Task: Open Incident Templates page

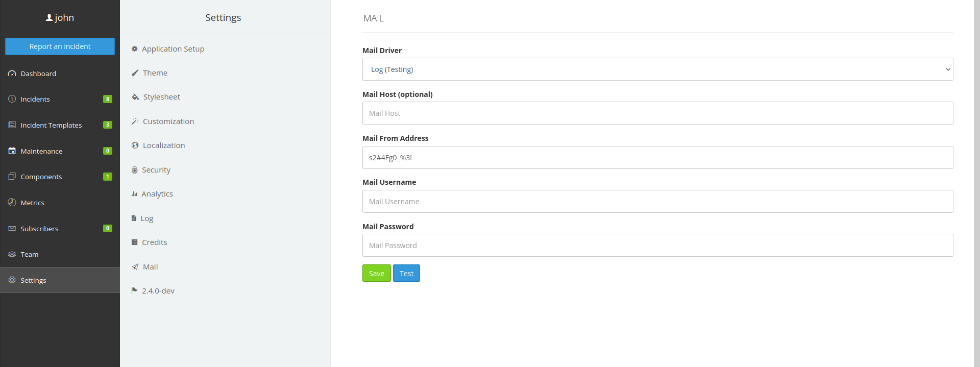Action: [x=60, y=125]
